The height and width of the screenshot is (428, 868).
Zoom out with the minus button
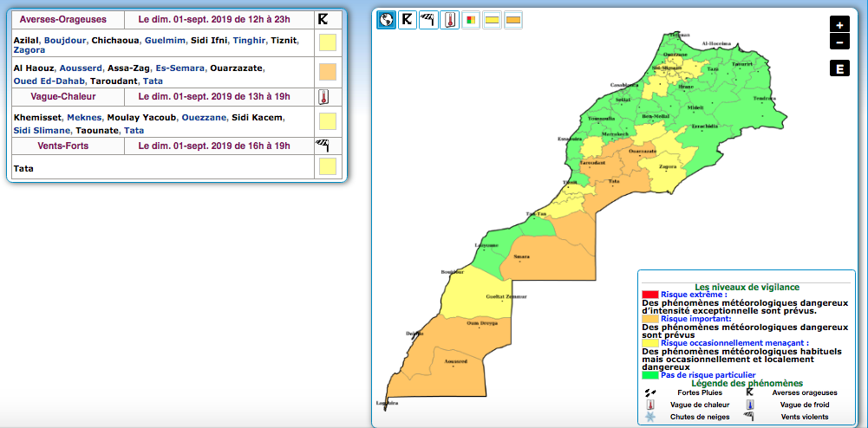tap(839, 42)
